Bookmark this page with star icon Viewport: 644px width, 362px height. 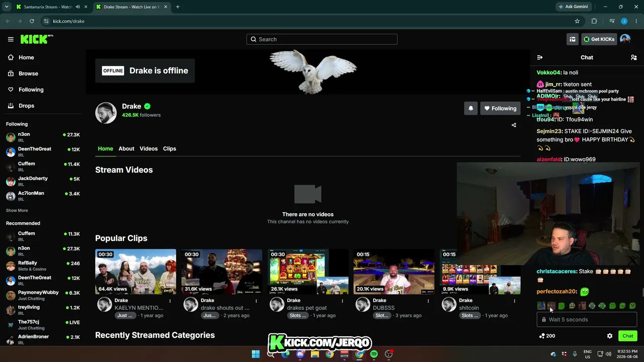pyautogui.click(x=577, y=21)
